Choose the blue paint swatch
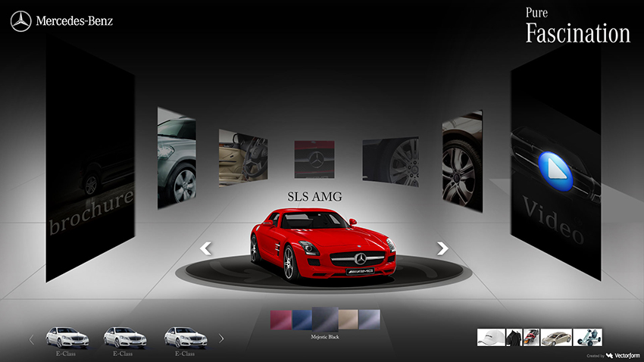This screenshot has width=644, height=362. point(302,320)
